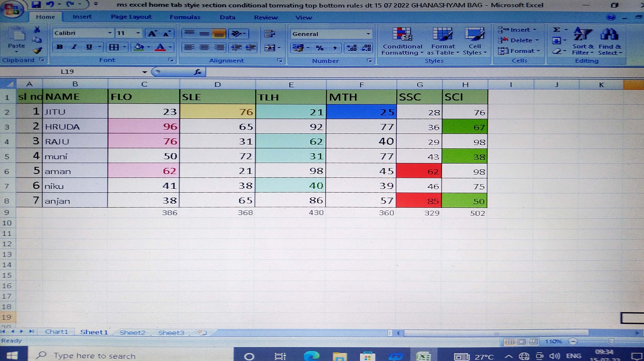Viewport: 644px width, 361px height.
Task: Toggle Italic formatting
Action: [74, 47]
